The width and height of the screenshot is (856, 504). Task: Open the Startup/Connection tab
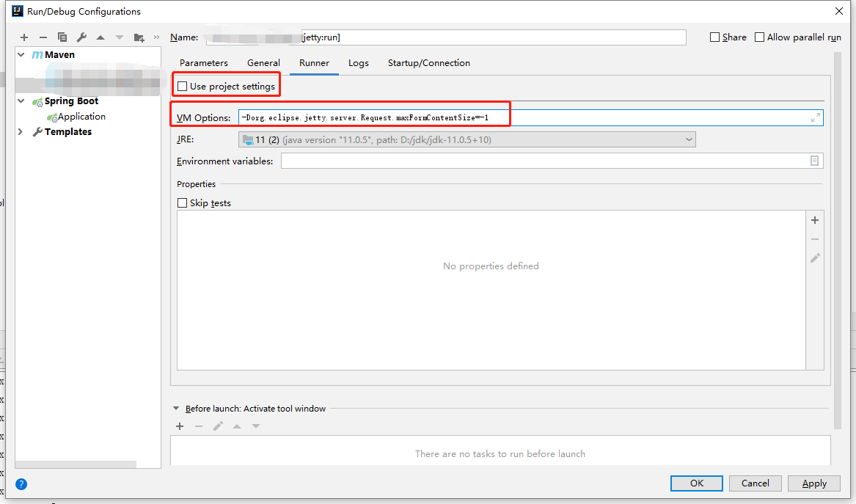[x=428, y=63]
